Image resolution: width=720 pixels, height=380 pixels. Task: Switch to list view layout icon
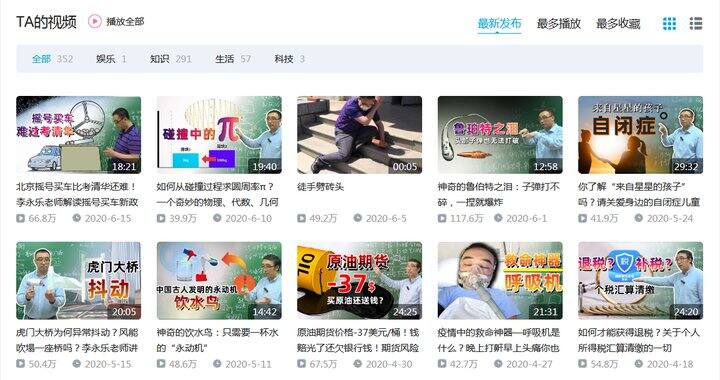click(x=696, y=23)
